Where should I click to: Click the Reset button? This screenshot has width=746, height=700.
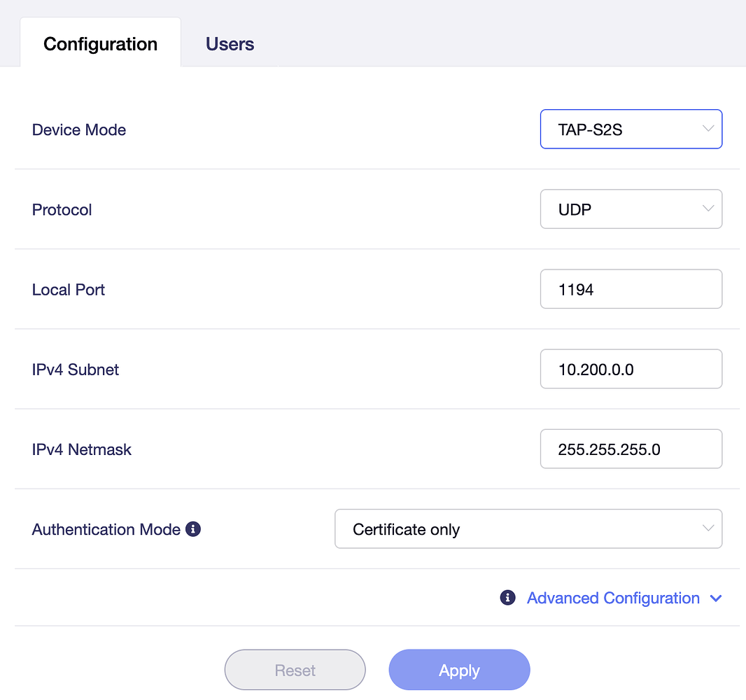[295, 670]
